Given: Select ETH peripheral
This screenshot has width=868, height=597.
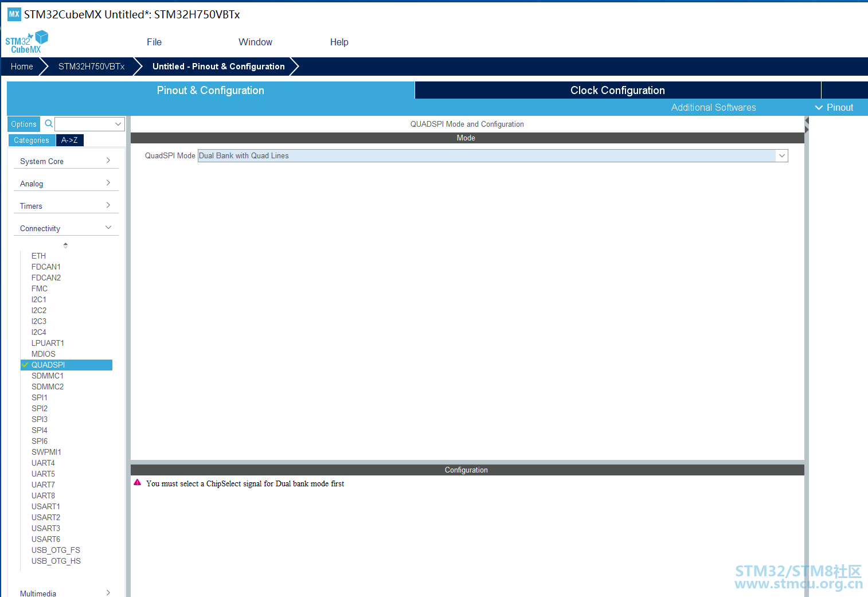Looking at the screenshot, I should (x=38, y=256).
